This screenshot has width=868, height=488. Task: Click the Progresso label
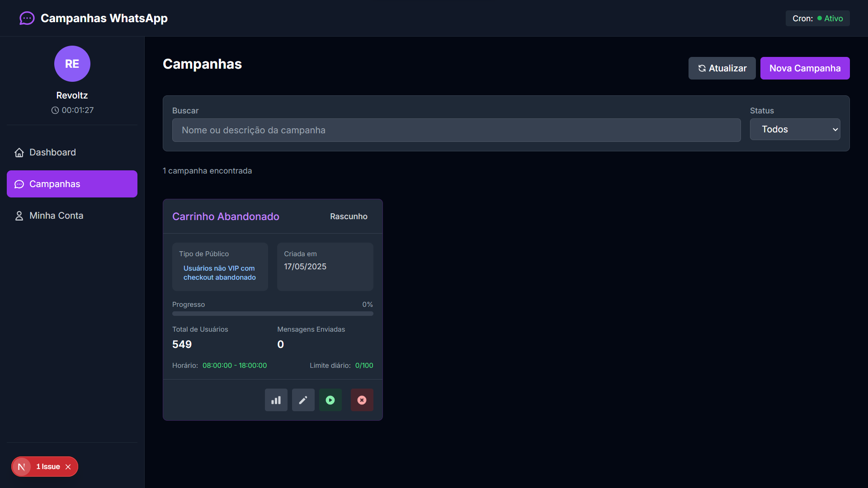click(x=189, y=305)
